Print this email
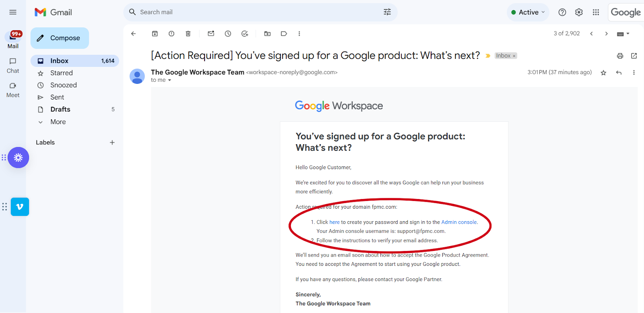Viewport: 644px width, 313px height. pyautogui.click(x=620, y=56)
